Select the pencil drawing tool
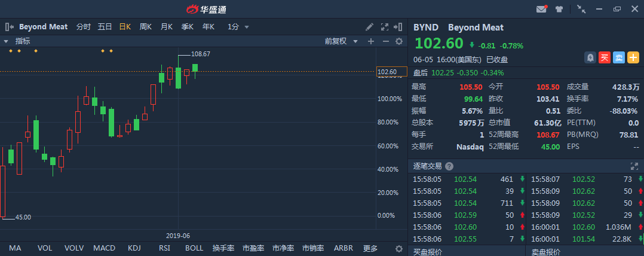The height and width of the screenshot is (256, 644). click(370, 27)
